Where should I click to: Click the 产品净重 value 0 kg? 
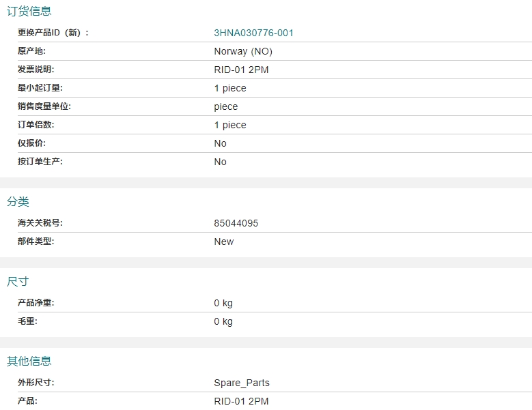(x=223, y=303)
